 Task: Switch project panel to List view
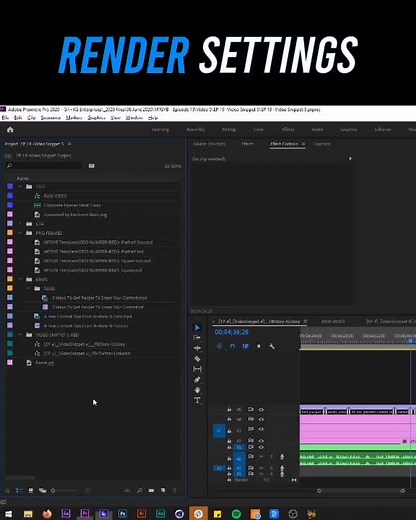[19, 491]
